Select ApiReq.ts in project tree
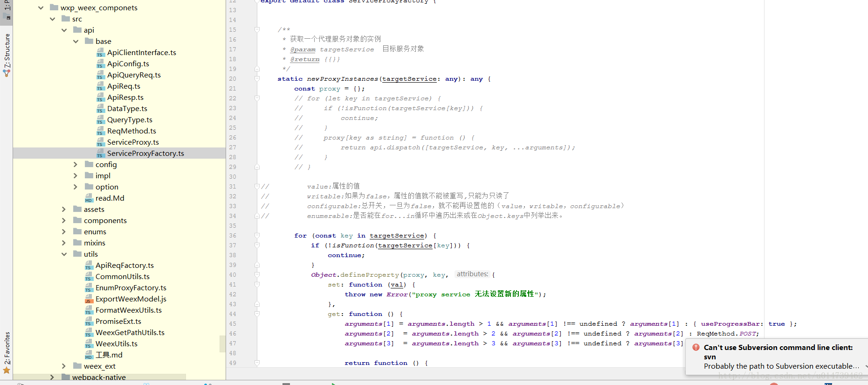The height and width of the screenshot is (385, 868). point(124,86)
